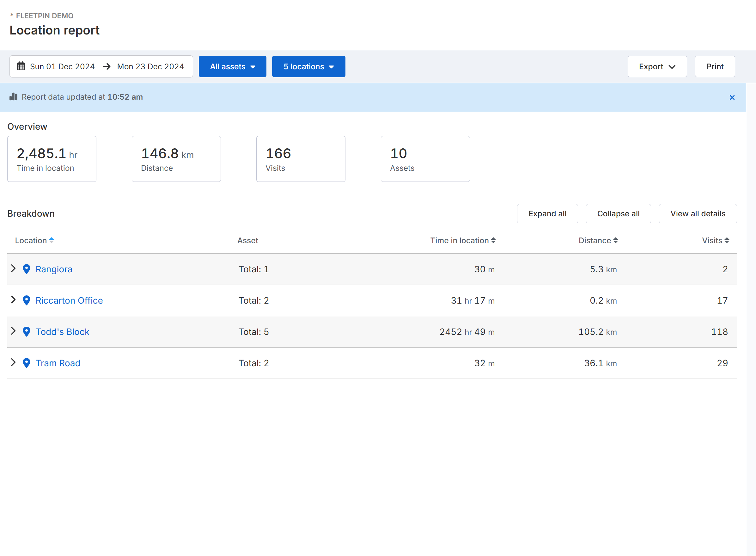Viewport: 756px width, 556px height.
Task: Click the visits count 29
Action: tap(722, 363)
